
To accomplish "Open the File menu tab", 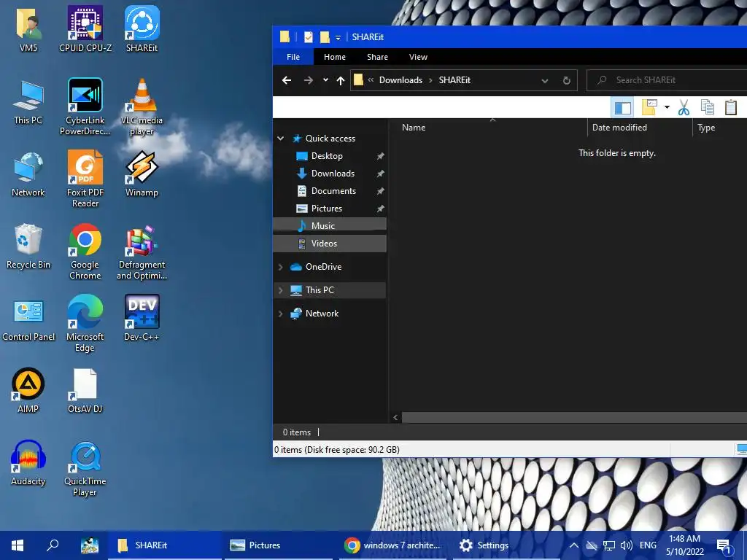I will (x=293, y=57).
